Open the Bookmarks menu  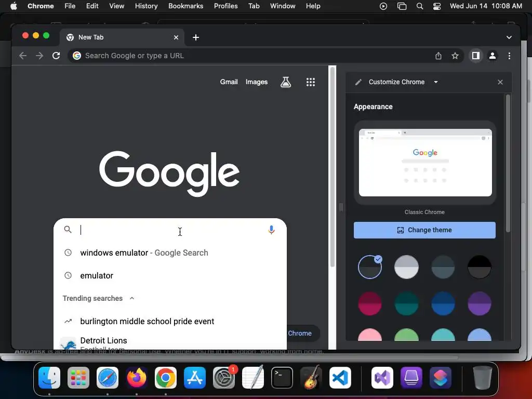[x=185, y=6]
